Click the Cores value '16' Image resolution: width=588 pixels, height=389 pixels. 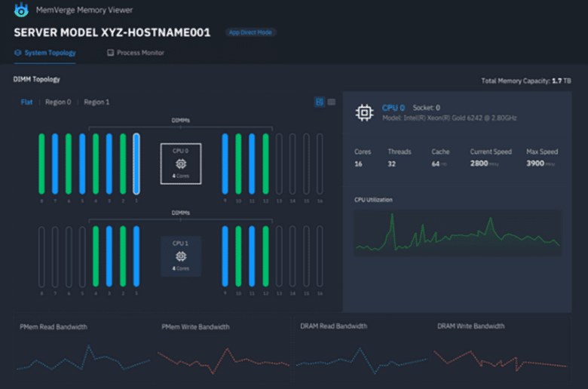tap(359, 164)
